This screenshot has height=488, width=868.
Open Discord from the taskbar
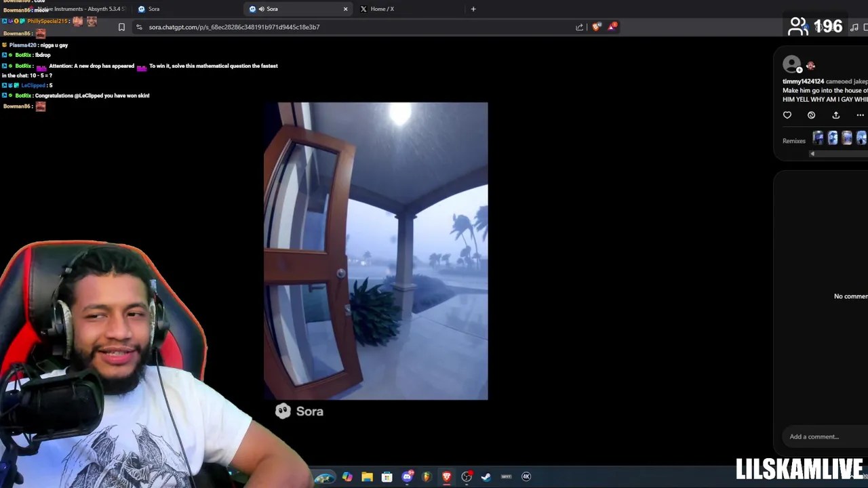tap(407, 476)
